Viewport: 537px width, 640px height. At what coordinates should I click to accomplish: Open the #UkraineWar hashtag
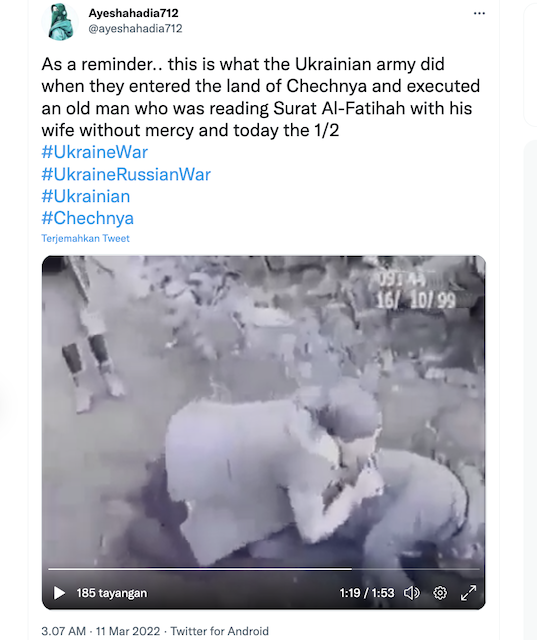pos(95,152)
